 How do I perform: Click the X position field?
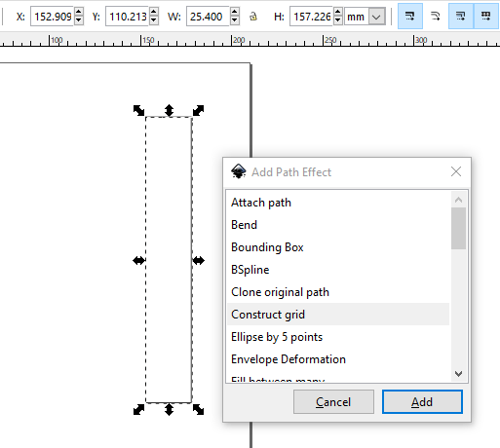(x=53, y=17)
